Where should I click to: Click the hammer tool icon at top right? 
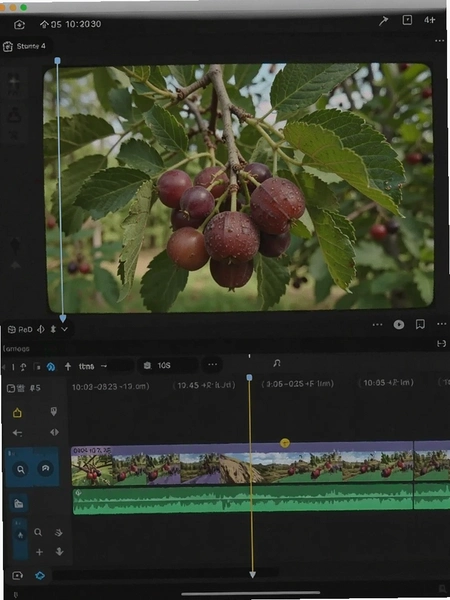pyautogui.click(x=383, y=21)
